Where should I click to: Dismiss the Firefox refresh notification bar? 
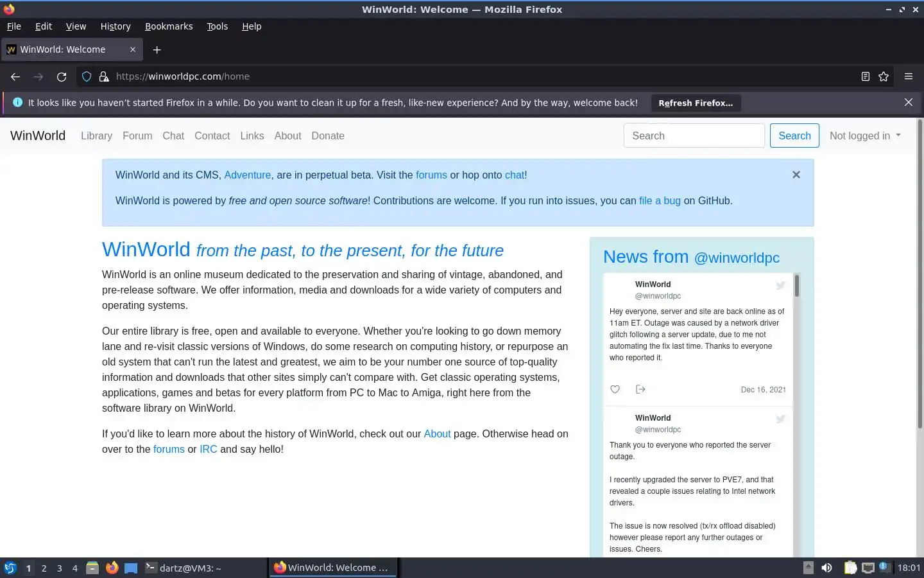pos(909,102)
